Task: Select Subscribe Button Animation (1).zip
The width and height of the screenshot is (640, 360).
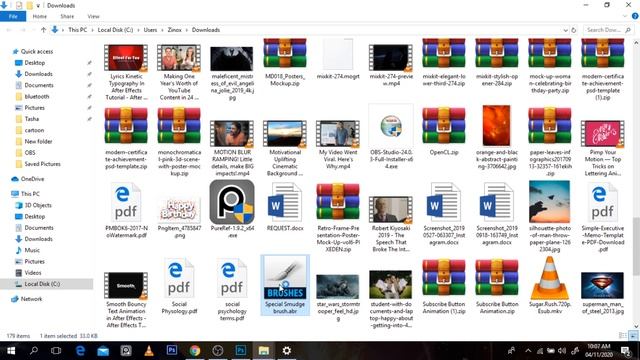Action: click(x=444, y=286)
